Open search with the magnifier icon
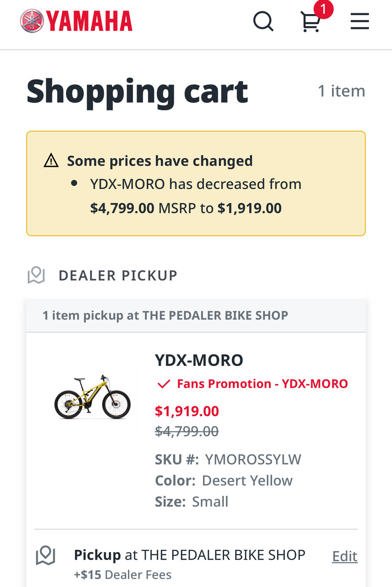Image resolution: width=392 pixels, height=587 pixels. [x=263, y=21]
